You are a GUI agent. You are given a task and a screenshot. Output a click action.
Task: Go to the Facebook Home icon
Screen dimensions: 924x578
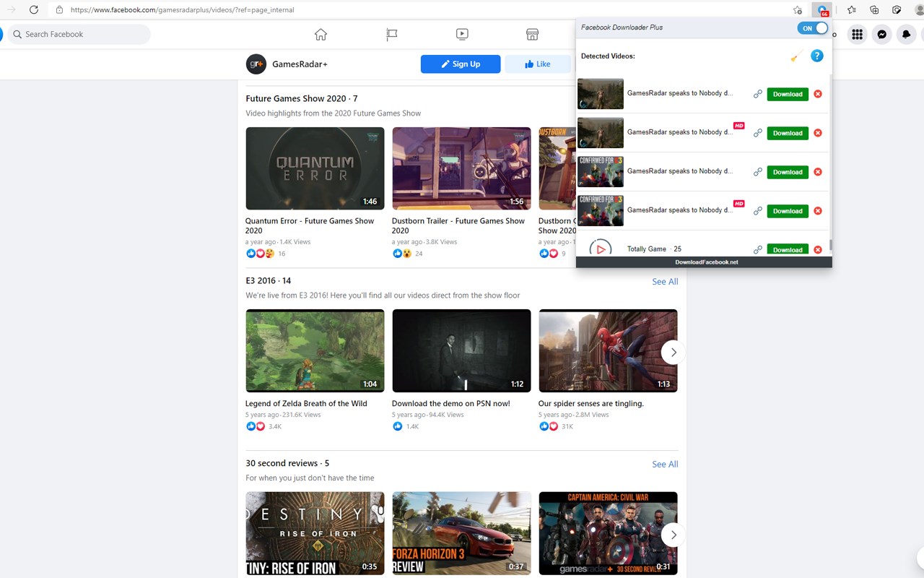point(321,34)
